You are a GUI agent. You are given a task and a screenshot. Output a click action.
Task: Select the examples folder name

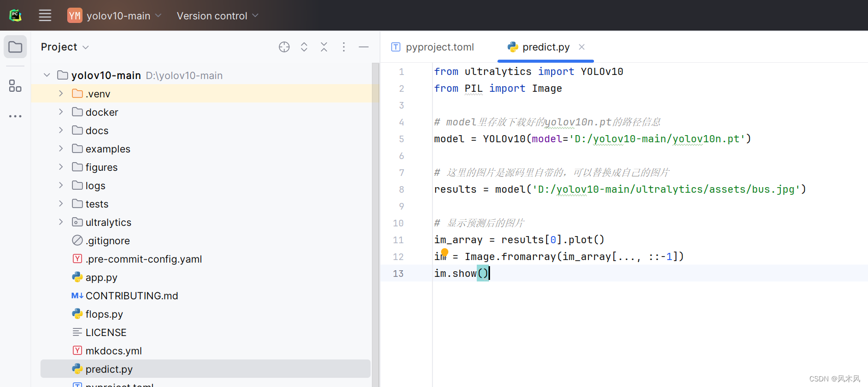tap(108, 149)
